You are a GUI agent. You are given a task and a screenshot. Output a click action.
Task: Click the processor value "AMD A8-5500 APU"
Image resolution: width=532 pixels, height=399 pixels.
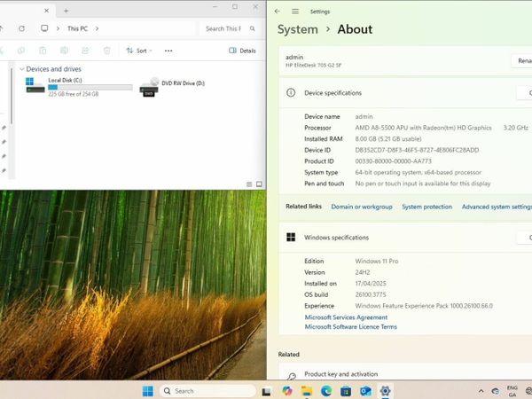tap(383, 128)
